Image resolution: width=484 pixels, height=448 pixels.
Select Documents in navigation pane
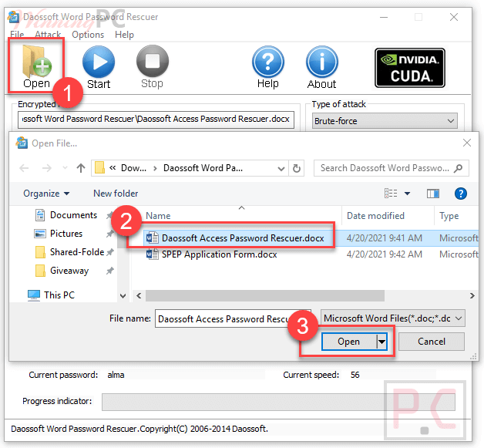pyautogui.click(x=73, y=215)
